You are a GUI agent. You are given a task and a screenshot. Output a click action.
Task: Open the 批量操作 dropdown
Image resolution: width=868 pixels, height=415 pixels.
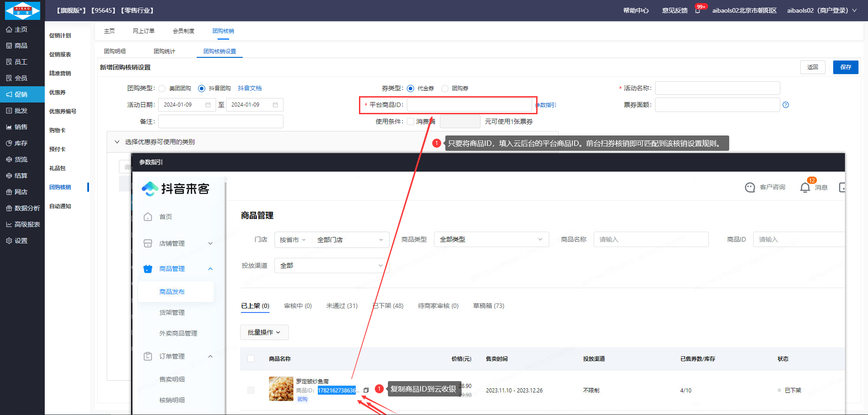point(264,332)
